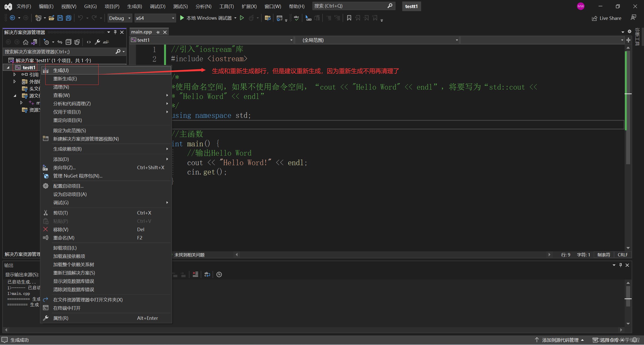The width and height of the screenshot is (644, 345).
Task: Switch views with the Solution Explorer view-switch icon
Action: (34, 42)
